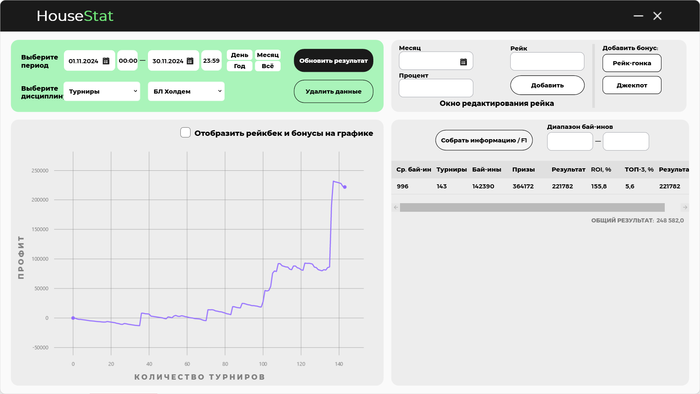The width and height of the screenshot is (700, 394).
Task: Click the Удалить данные button
Action: [333, 91]
